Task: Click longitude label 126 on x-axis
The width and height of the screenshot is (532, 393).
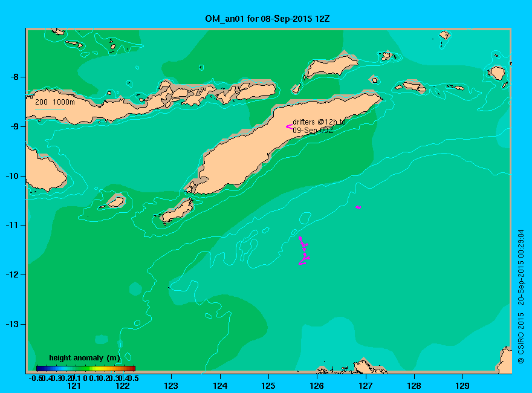Action: [x=317, y=386]
